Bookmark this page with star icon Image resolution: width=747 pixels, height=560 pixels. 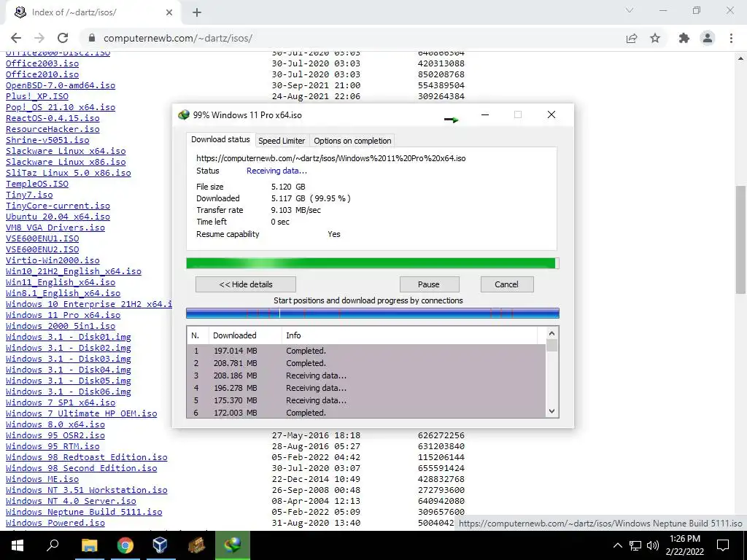point(655,38)
